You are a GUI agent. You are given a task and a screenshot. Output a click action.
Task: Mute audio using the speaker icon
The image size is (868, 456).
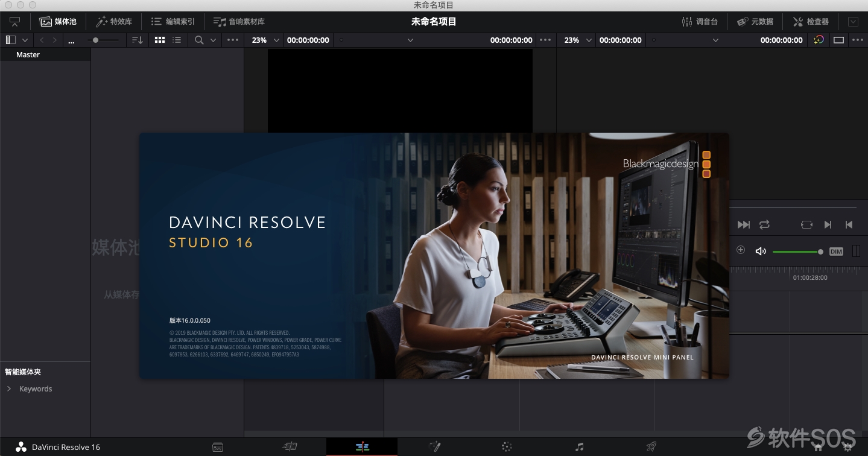761,251
